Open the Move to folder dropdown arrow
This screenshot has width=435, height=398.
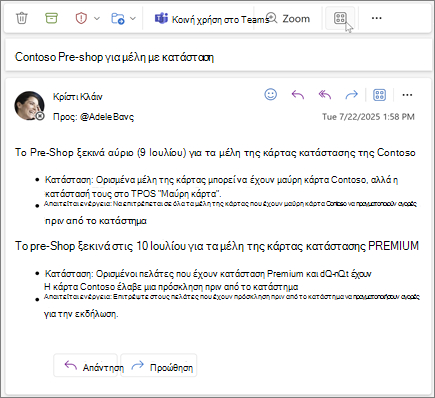133,18
